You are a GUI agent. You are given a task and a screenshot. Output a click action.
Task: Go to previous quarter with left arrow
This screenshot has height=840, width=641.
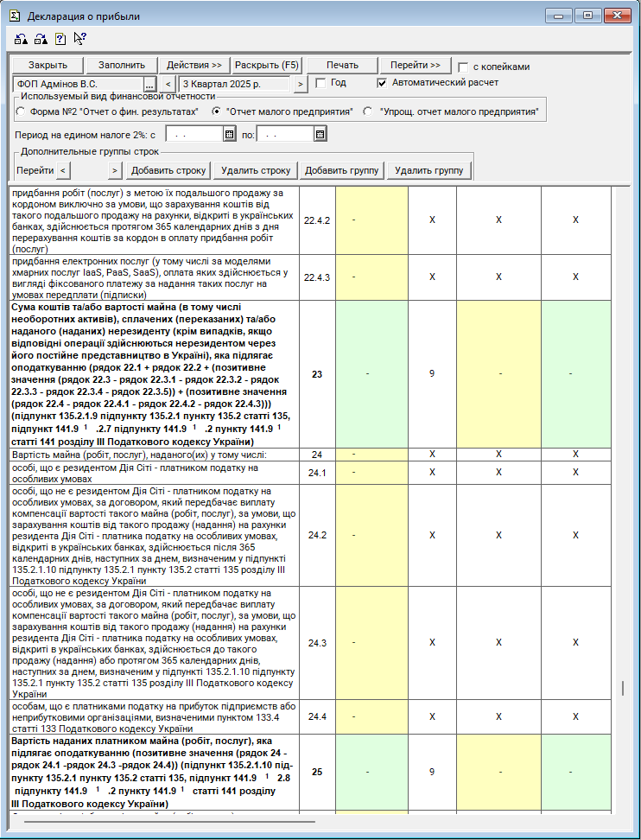168,84
